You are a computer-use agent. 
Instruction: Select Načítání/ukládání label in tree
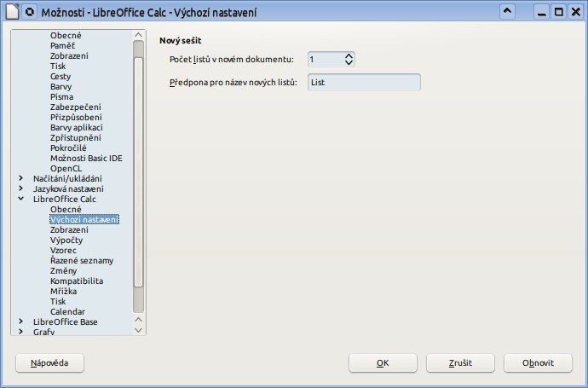[x=67, y=178]
